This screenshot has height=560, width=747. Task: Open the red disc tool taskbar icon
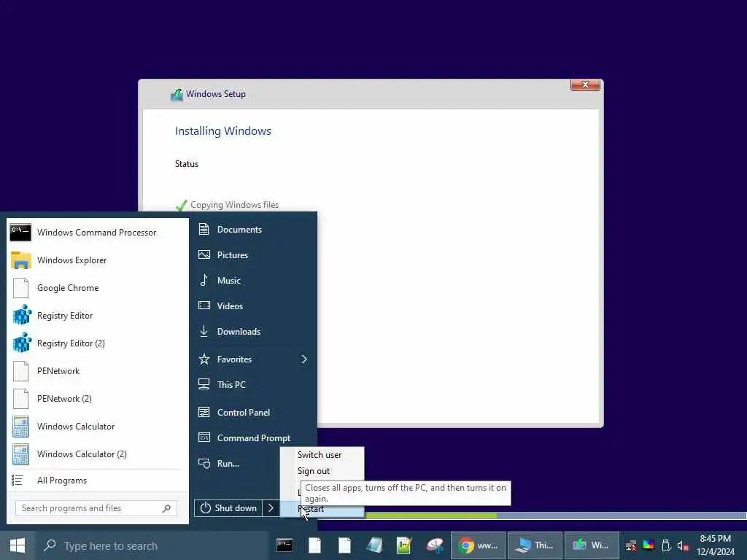(435, 545)
